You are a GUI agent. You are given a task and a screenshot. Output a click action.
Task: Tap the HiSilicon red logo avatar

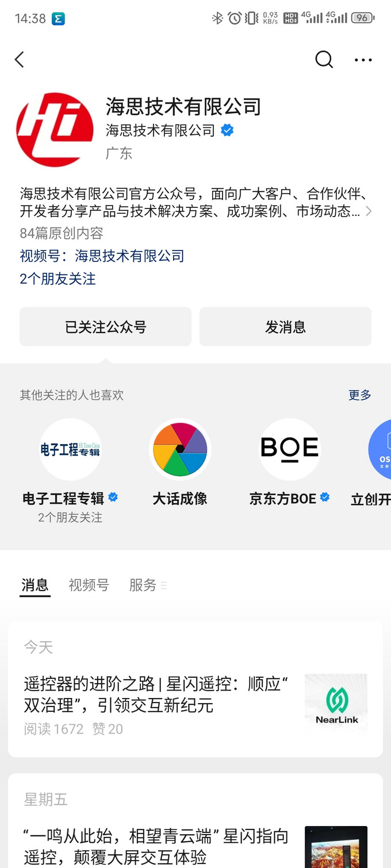click(x=55, y=130)
